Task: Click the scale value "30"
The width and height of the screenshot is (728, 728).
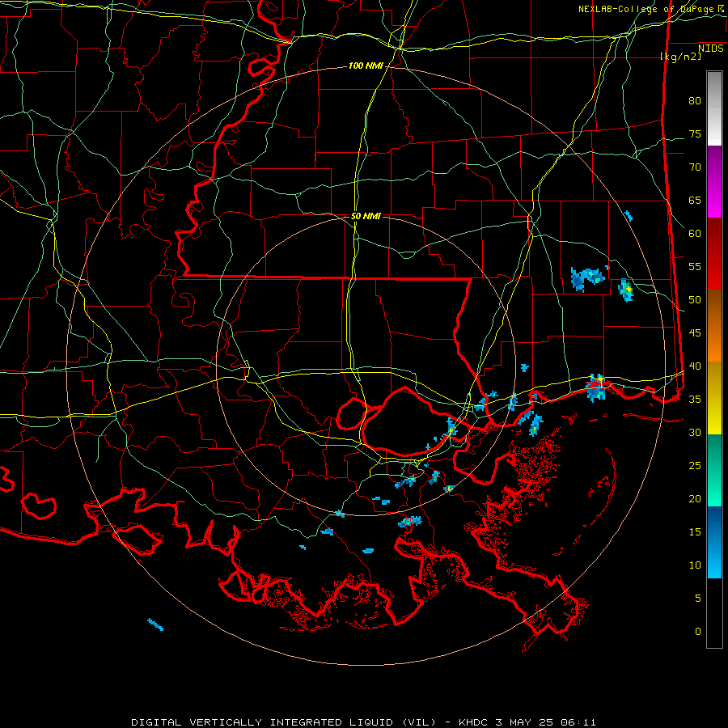Action: (x=695, y=433)
